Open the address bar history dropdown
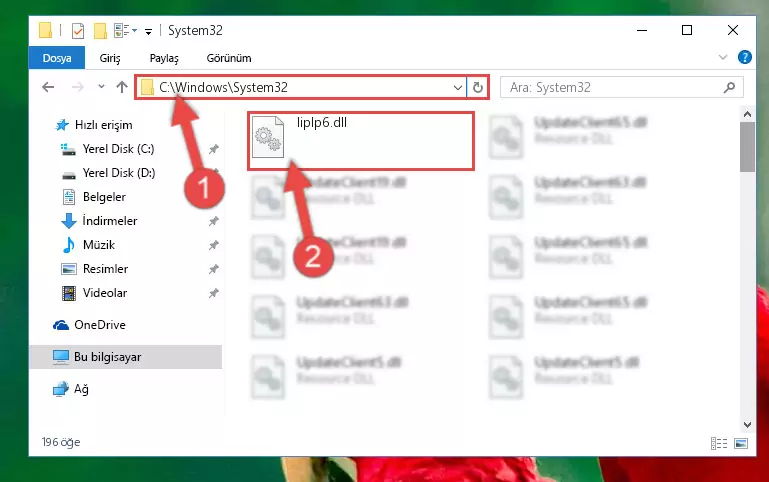This screenshot has width=769, height=482. pos(458,88)
